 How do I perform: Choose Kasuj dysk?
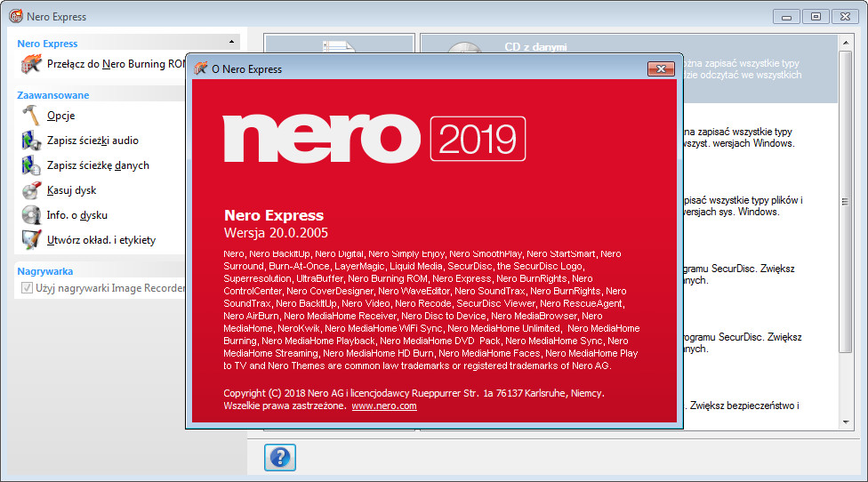pos(71,190)
